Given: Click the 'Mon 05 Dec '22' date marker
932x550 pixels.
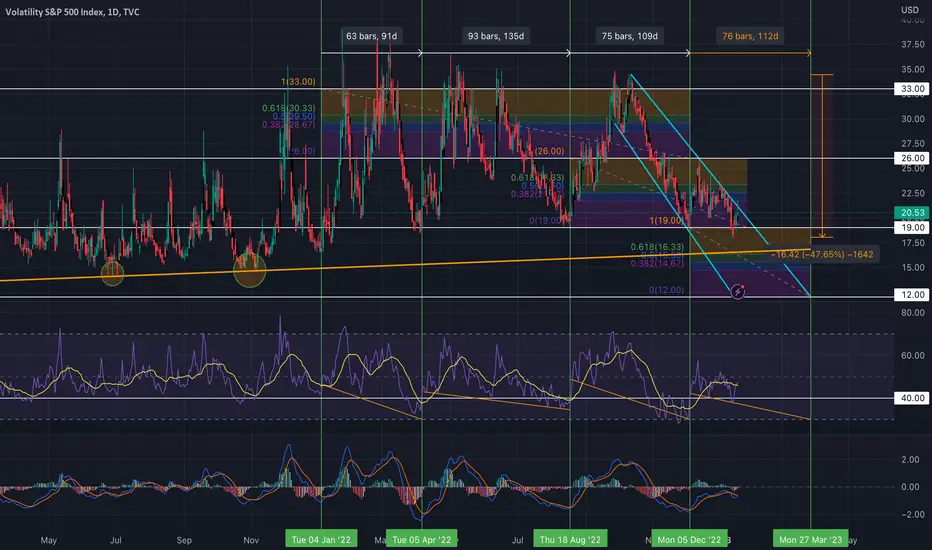Looking at the screenshot, I should click(x=689, y=540).
